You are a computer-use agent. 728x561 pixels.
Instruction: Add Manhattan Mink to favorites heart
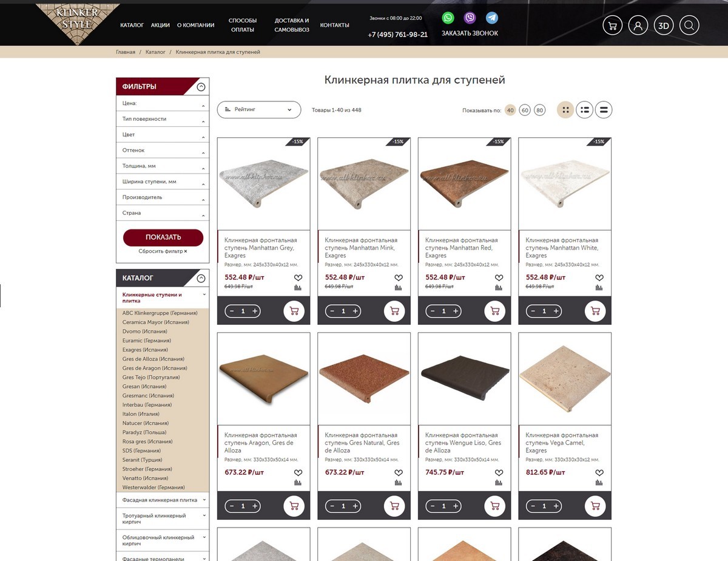point(399,277)
